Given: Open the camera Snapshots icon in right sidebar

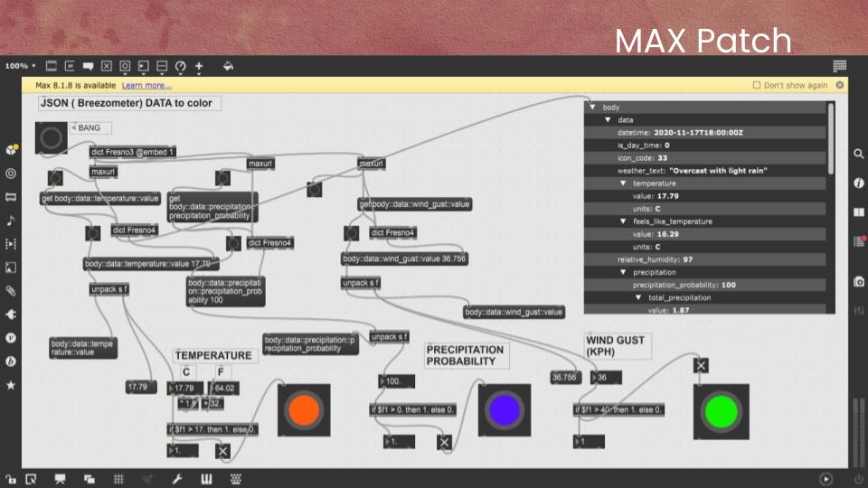Looking at the screenshot, I should 858,282.
